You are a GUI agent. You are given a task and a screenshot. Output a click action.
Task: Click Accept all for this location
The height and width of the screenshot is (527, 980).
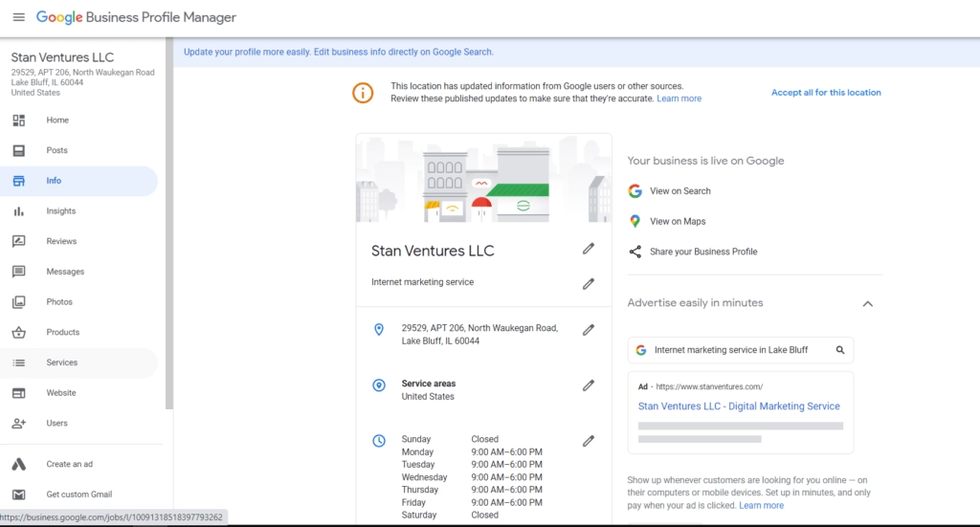826,93
